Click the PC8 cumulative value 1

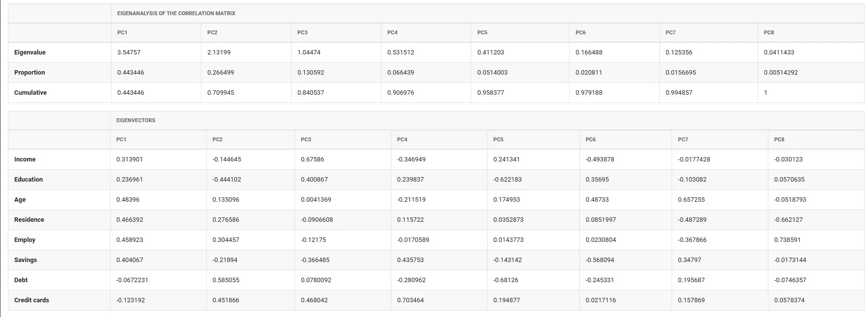[x=765, y=93]
